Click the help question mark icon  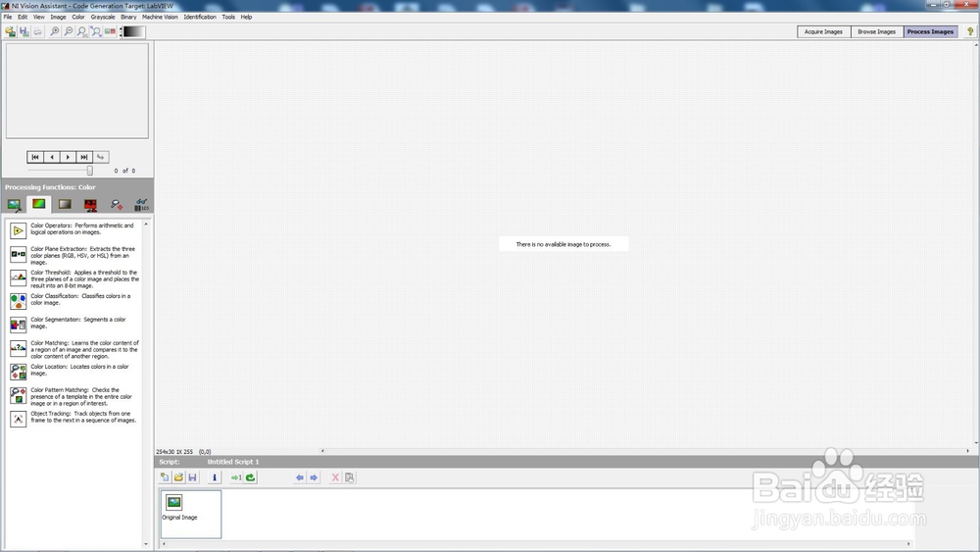(x=970, y=31)
